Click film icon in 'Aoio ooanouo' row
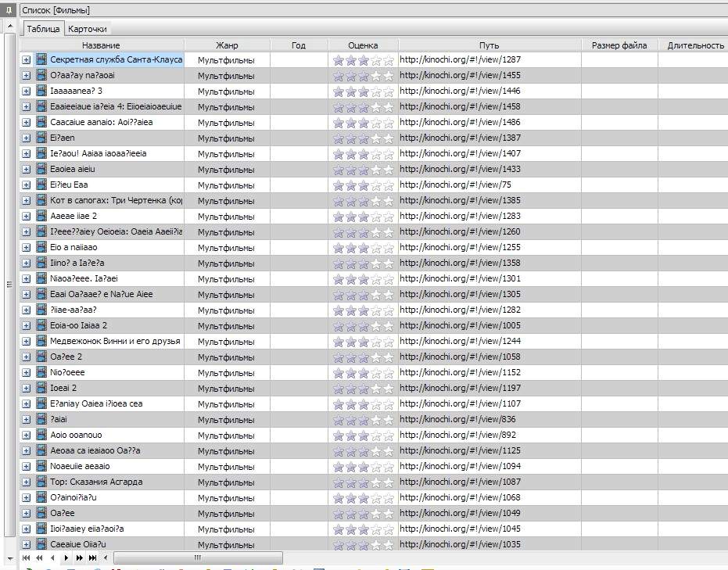The height and width of the screenshot is (570, 728). point(41,435)
